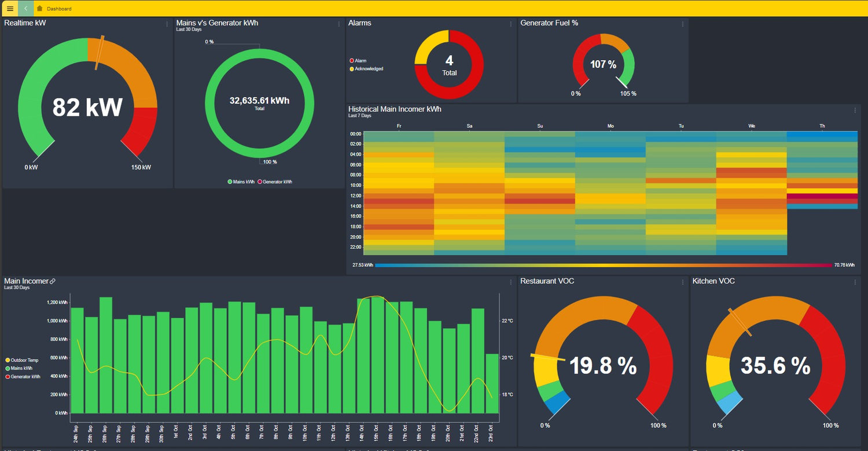Click the Dashboard breadcrumb label
The image size is (868, 451).
tap(59, 9)
